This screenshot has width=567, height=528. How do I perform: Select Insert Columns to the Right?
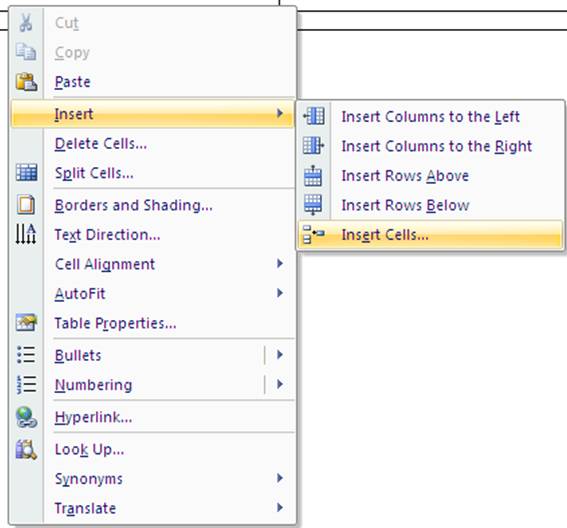[430, 146]
